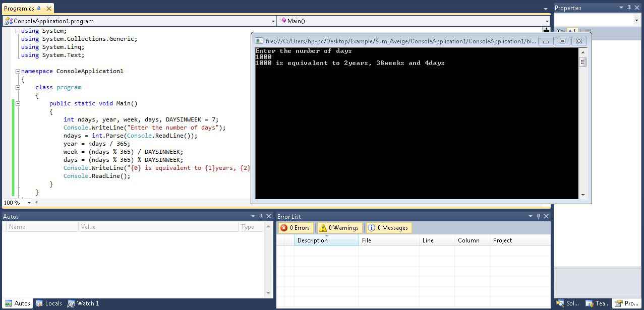This screenshot has width=644, height=310.
Task: Close the Autos panel
Action: [269, 216]
